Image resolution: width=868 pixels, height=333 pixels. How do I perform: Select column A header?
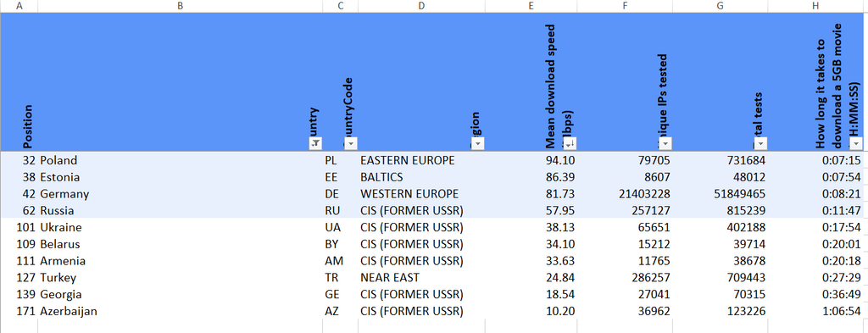(x=19, y=6)
